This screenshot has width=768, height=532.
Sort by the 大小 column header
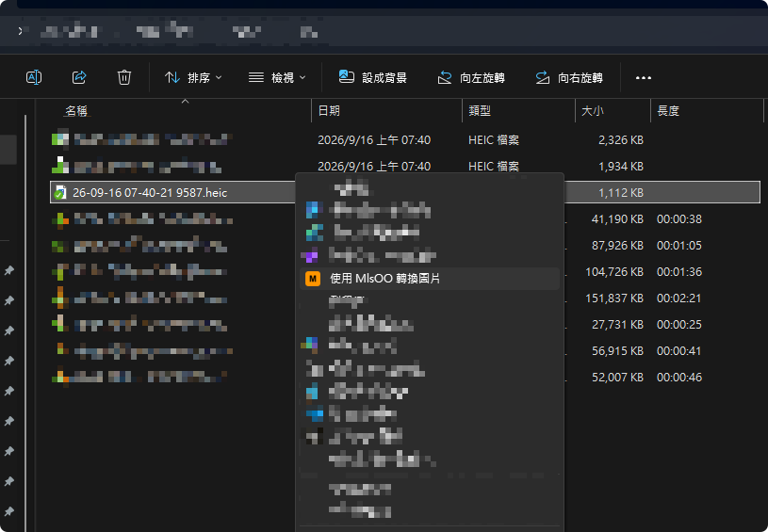click(x=593, y=110)
